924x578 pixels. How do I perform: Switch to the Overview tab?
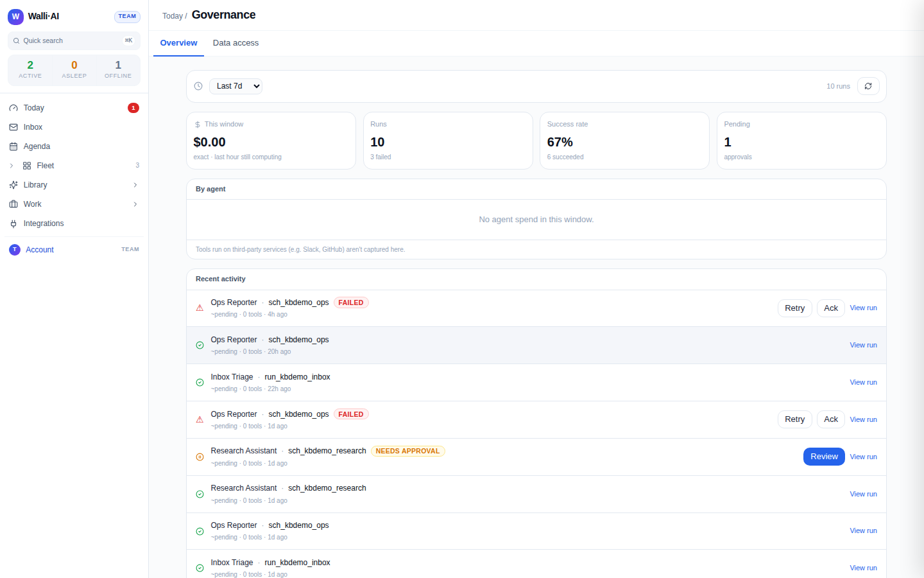[x=178, y=43]
